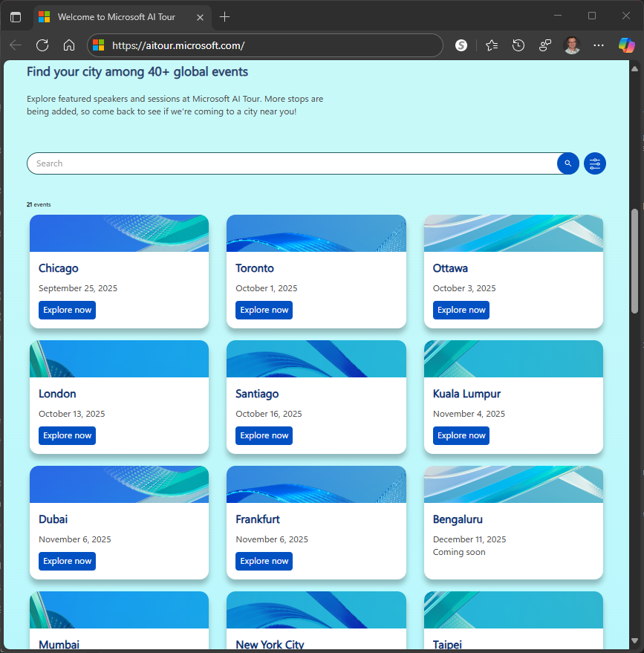Minimize the browser window
The image size is (644, 653).
coord(558,16)
